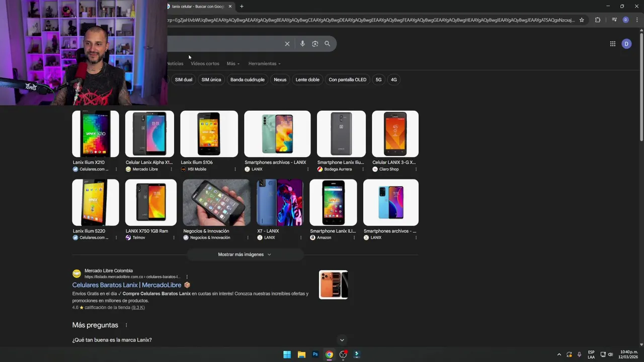Open Negocios & Innovación phone photo
This screenshot has height=362, width=644.
pyautogui.click(x=216, y=203)
